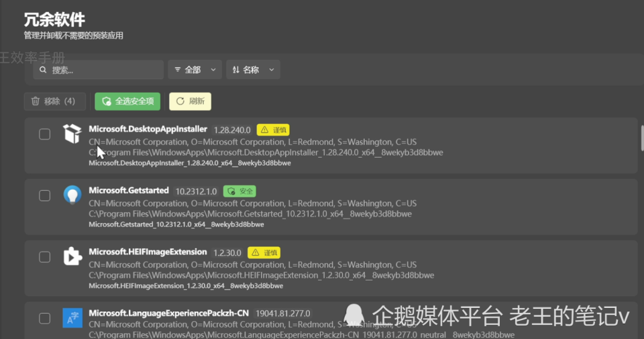Click the magnifier icon in search box

point(43,70)
